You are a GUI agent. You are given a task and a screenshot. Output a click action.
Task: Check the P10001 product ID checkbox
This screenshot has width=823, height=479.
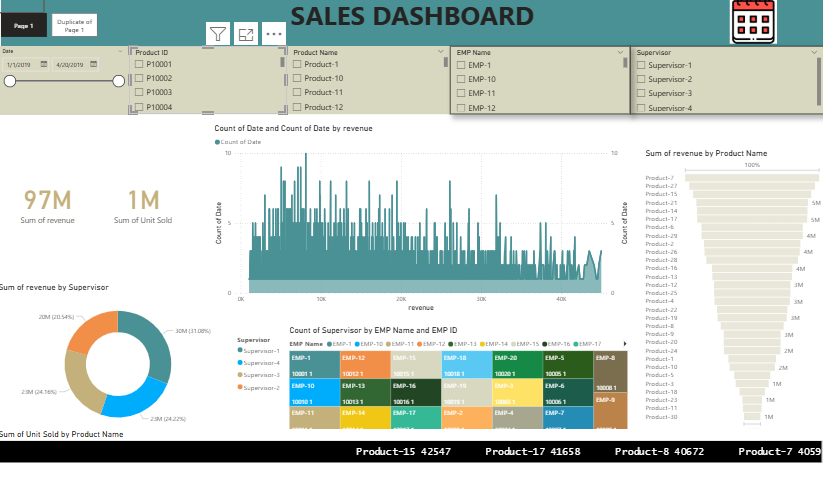tap(139, 64)
